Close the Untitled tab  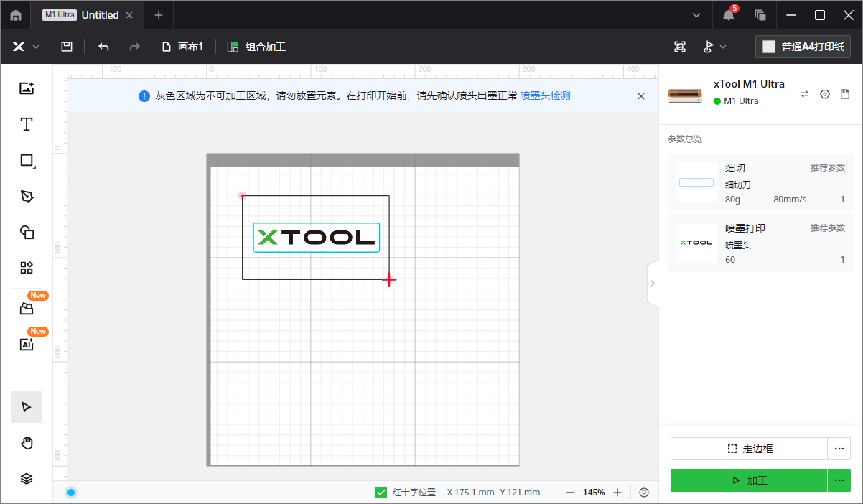point(129,15)
